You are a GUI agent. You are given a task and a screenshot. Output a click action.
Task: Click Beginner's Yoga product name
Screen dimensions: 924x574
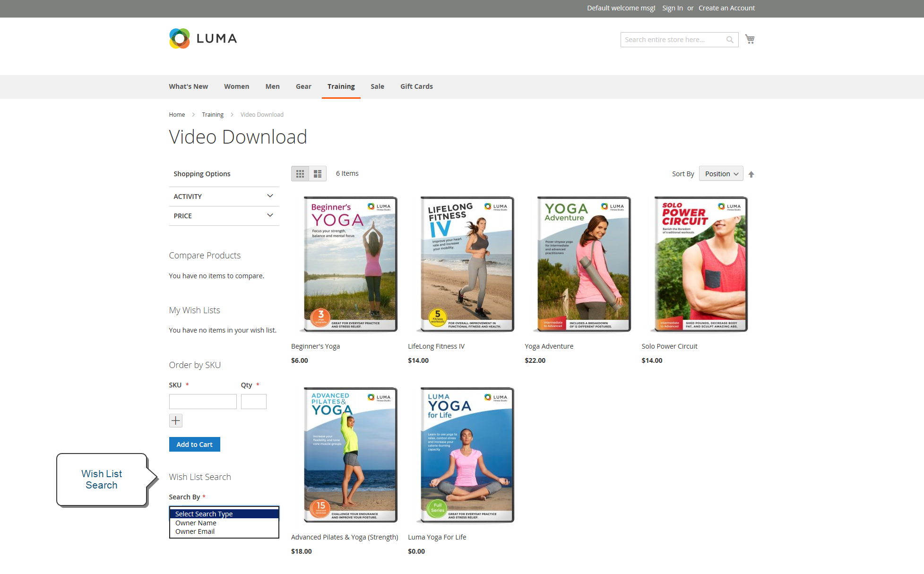coord(316,346)
